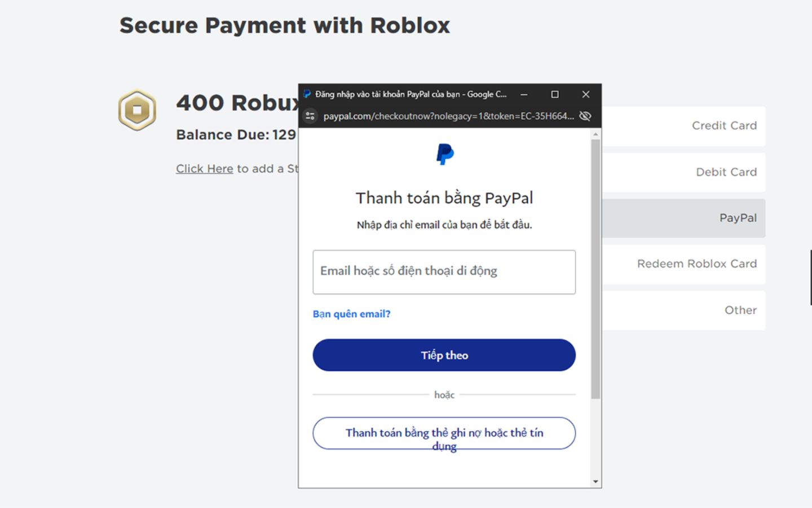Click the scrollbar up arrow in the dialog
812x508 pixels.
(596, 134)
